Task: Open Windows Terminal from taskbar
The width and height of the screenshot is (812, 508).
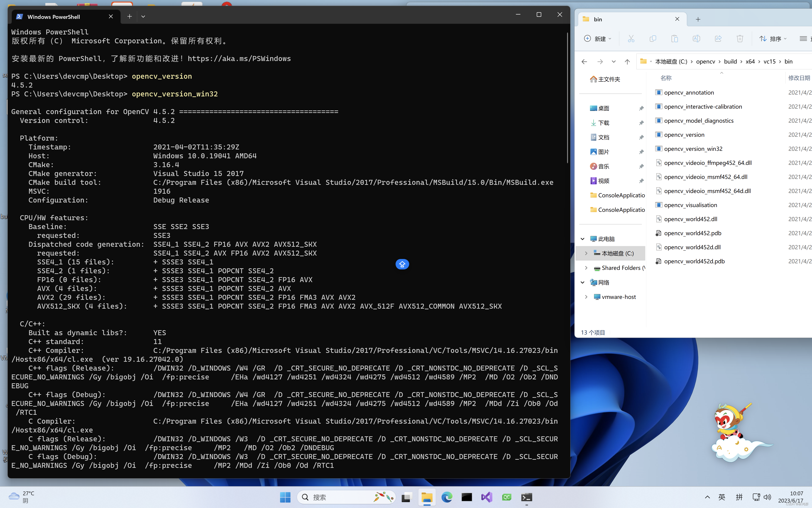Action: [527, 497]
